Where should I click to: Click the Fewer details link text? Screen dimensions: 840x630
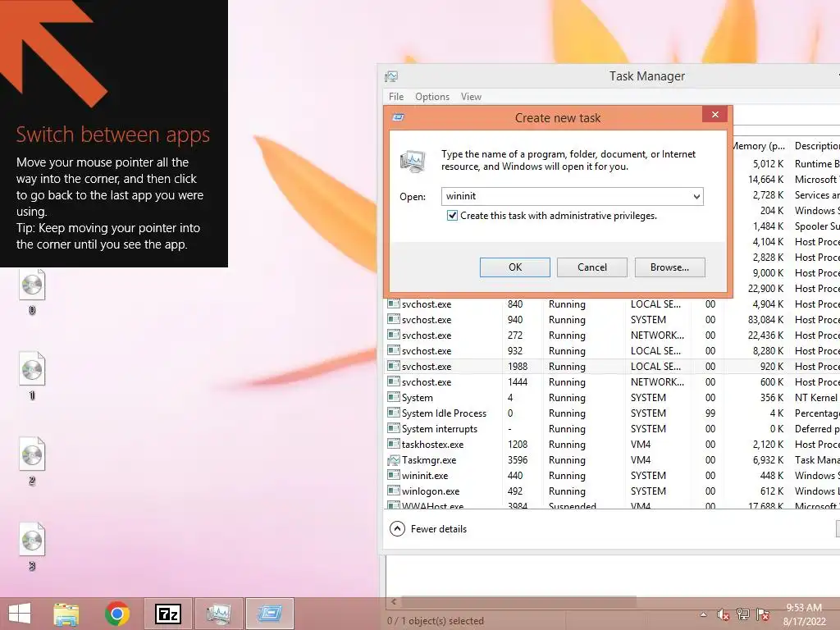(439, 529)
